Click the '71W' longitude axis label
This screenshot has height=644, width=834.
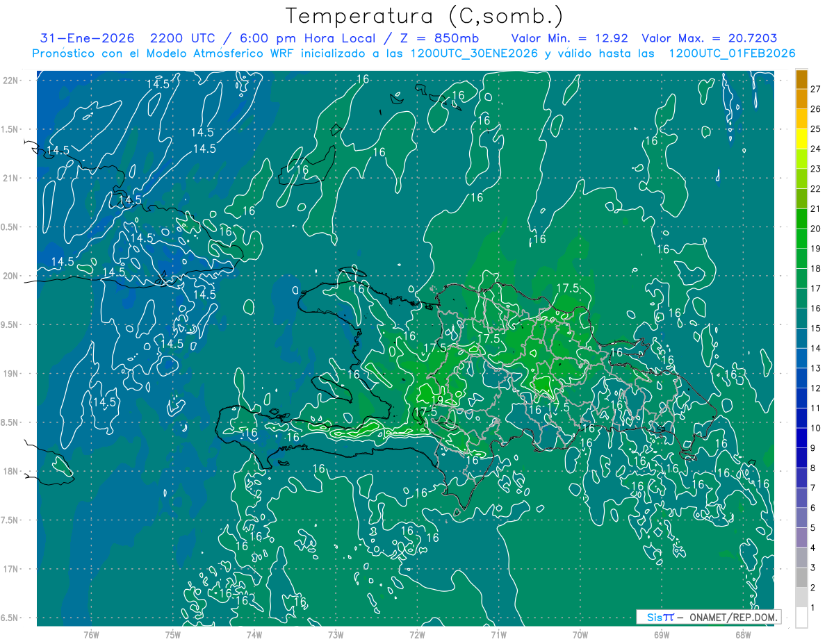498,634
